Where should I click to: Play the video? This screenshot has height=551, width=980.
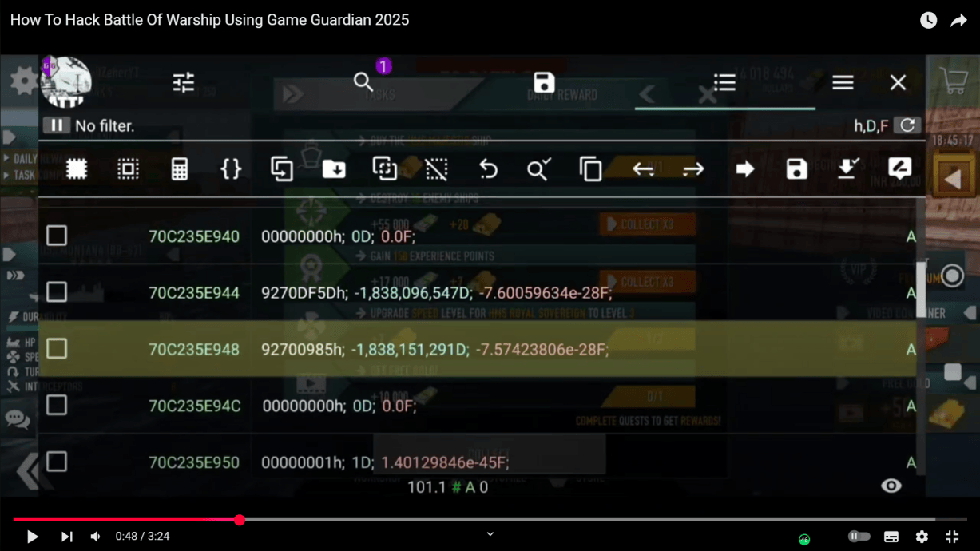(33, 537)
